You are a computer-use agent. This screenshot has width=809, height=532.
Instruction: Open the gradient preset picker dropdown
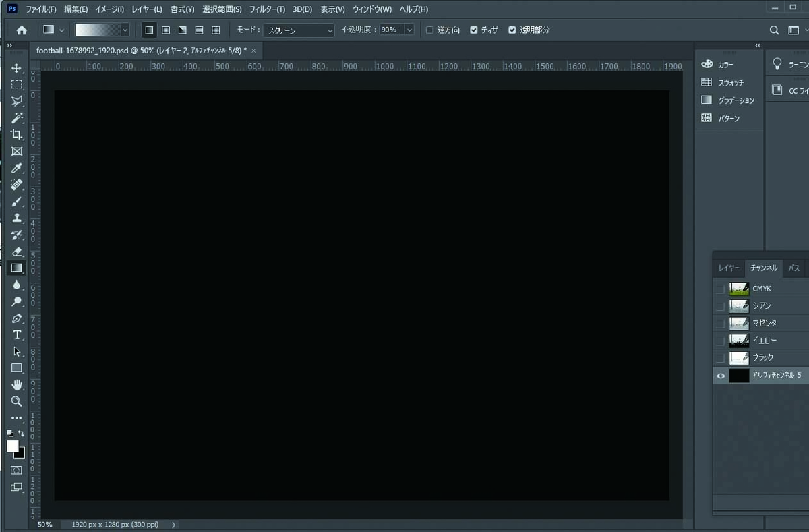point(124,30)
